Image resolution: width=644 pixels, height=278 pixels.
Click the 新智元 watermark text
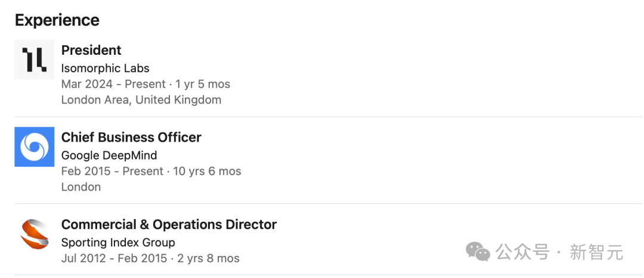[596, 252]
